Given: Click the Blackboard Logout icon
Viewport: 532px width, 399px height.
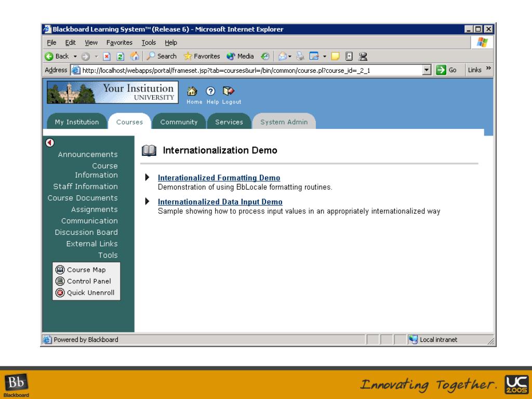Looking at the screenshot, I should click(229, 91).
